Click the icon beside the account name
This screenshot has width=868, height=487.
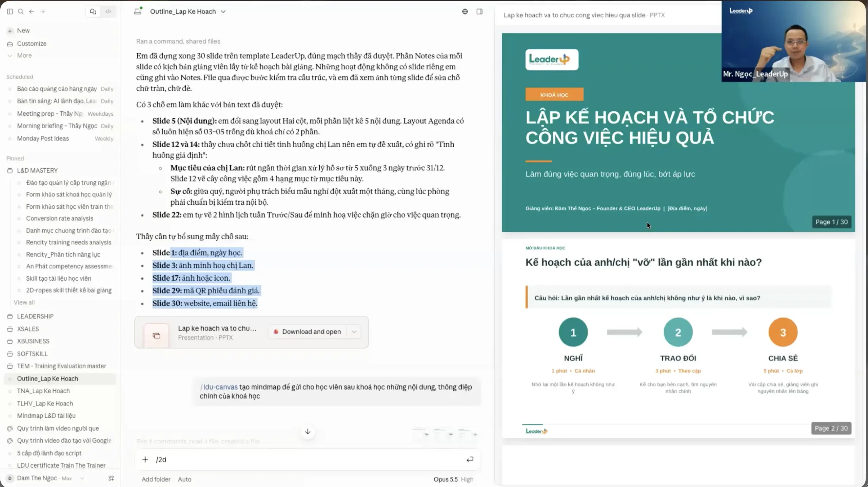click(111, 478)
